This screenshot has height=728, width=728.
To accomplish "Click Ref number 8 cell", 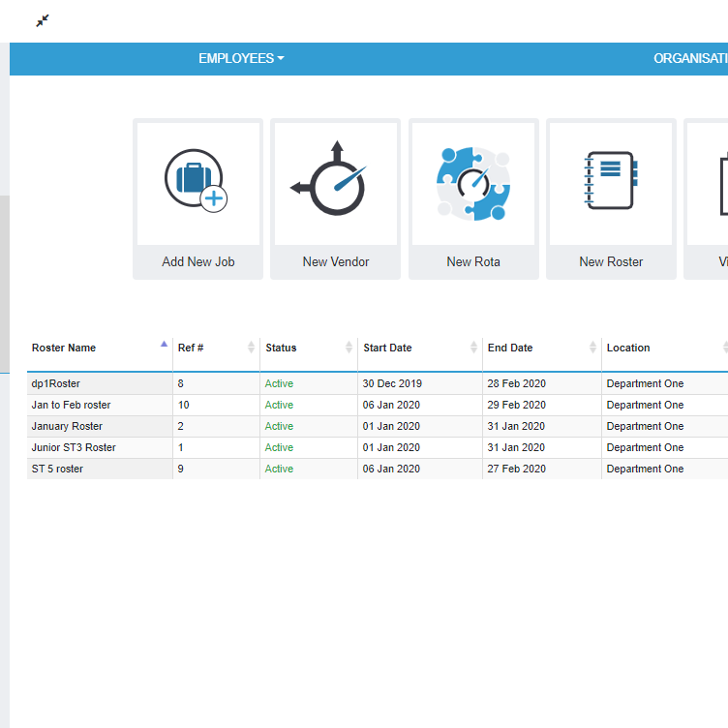I will (x=216, y=383).
